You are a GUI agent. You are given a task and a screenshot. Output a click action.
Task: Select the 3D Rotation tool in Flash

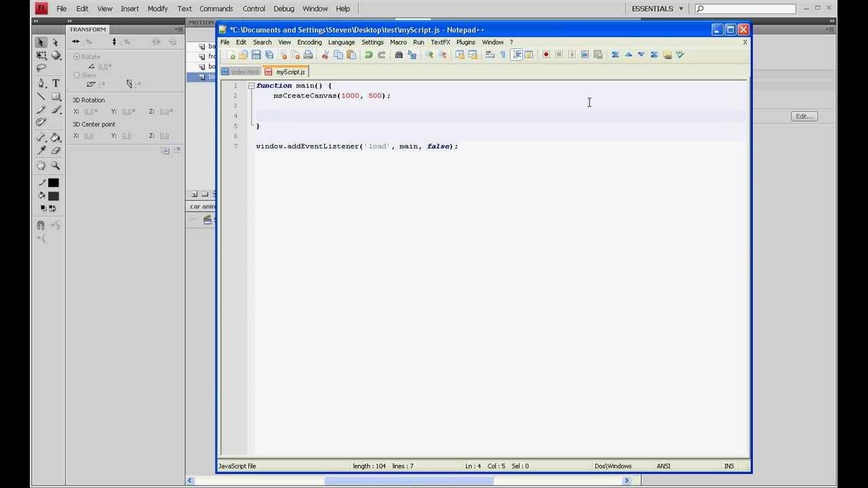click(x=56, y=56)
